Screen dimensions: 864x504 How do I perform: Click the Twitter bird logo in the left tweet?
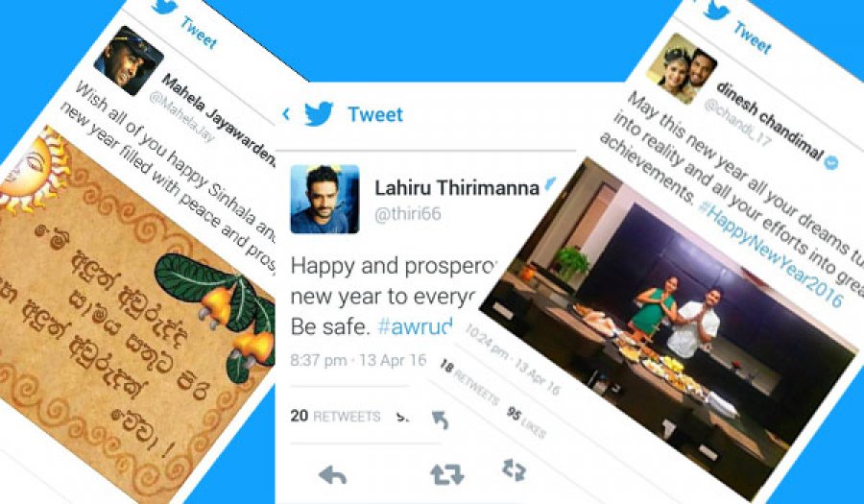(x=164, y=6)
